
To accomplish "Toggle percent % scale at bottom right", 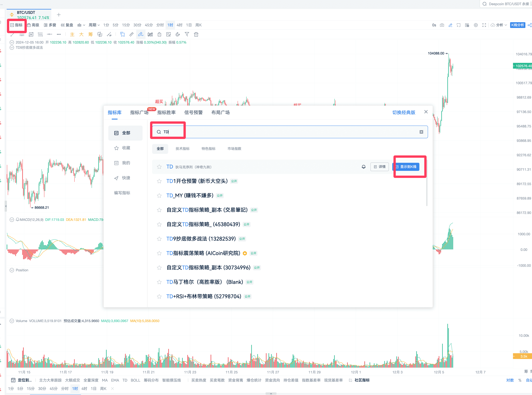I will coord(520,380).
